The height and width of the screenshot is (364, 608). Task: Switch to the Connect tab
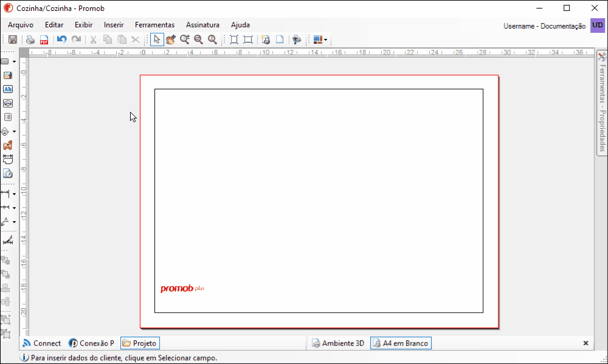click(x=42, y=343)
